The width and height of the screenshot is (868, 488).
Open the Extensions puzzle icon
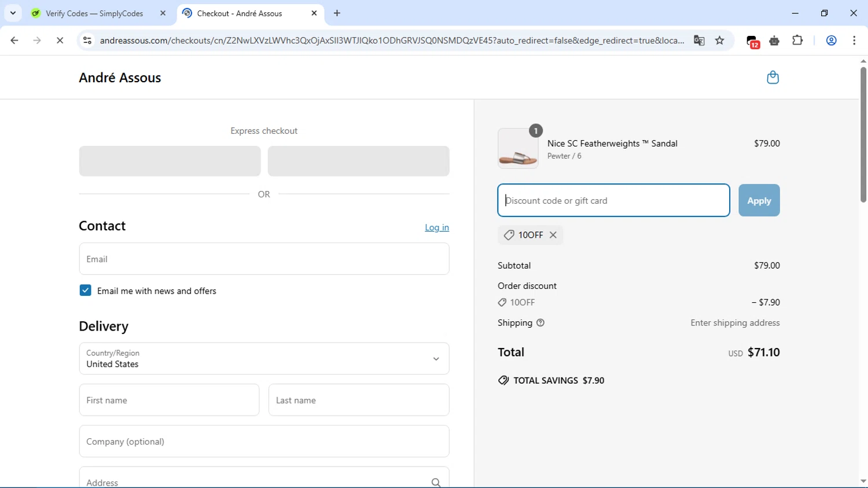797,41
